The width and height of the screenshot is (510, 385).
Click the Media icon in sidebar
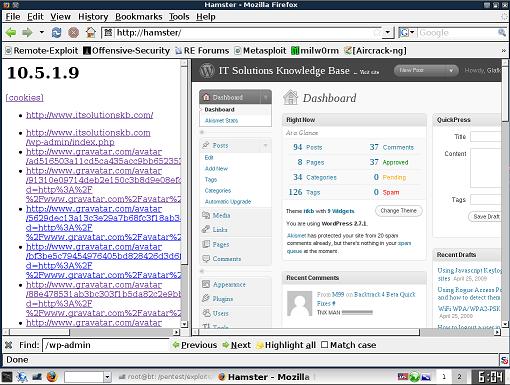206,215
